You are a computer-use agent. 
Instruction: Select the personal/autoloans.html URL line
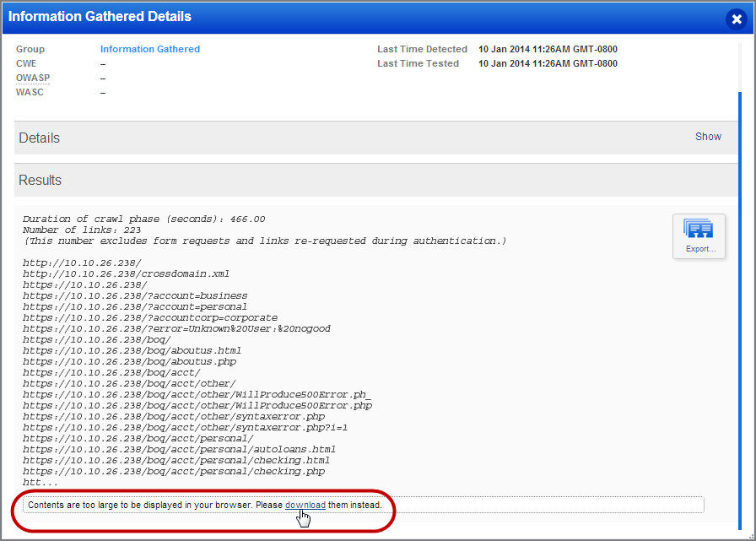(179, 449)
